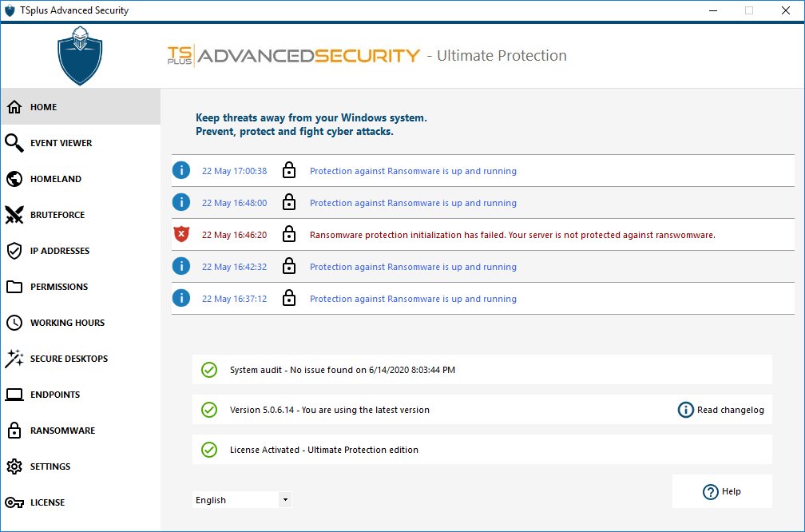The height and width of the screenshot is (532, 805).
Task: Click the Homeland globe icon
Action: point(14,179)
